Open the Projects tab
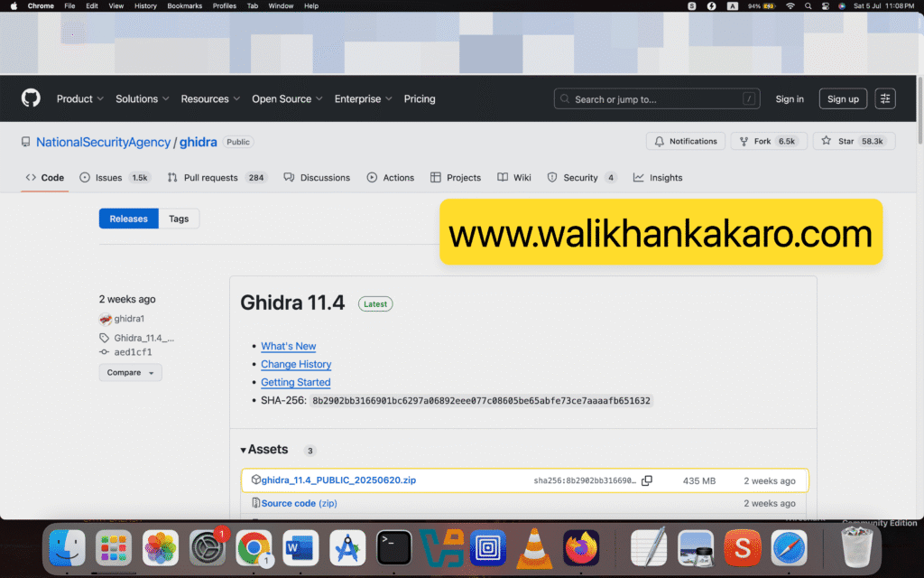 pyautogui.click(x=456, y=178)
